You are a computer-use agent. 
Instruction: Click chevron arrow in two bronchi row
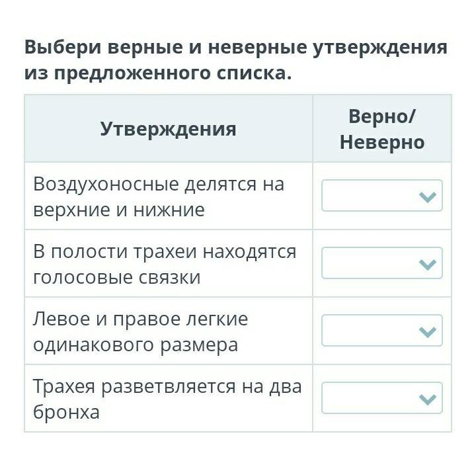pyautogui.click(x=428, y=399)
